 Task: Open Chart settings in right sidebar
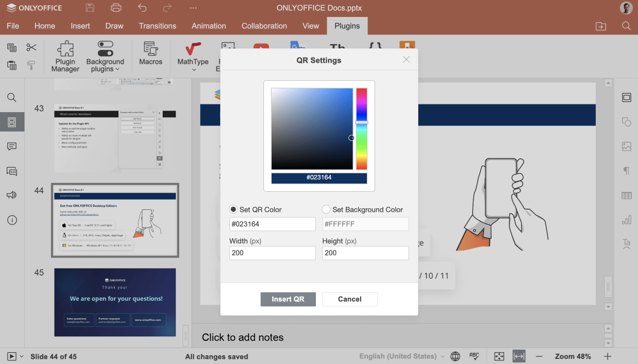(626, 220)
